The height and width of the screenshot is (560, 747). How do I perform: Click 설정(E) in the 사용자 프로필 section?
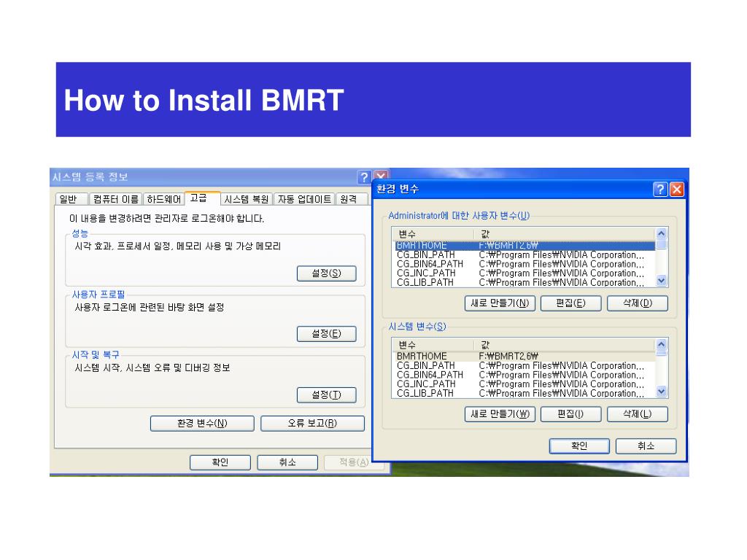point(326,334)
